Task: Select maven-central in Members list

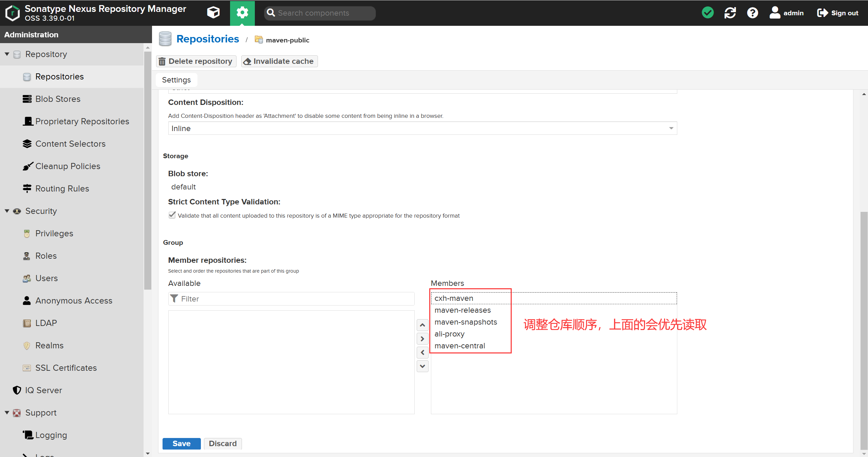Action: [459, 346]
